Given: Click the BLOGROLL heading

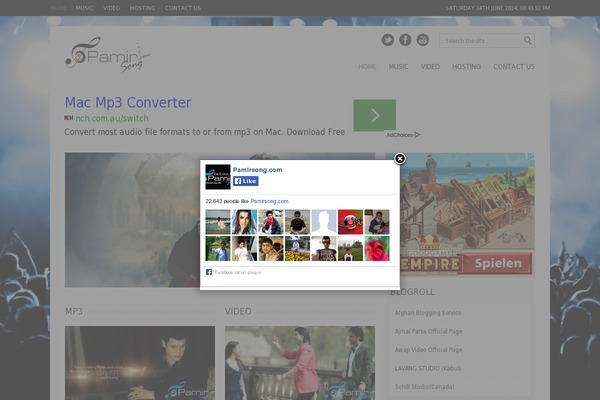Looking at the screenshot, I should pos(412,292).
